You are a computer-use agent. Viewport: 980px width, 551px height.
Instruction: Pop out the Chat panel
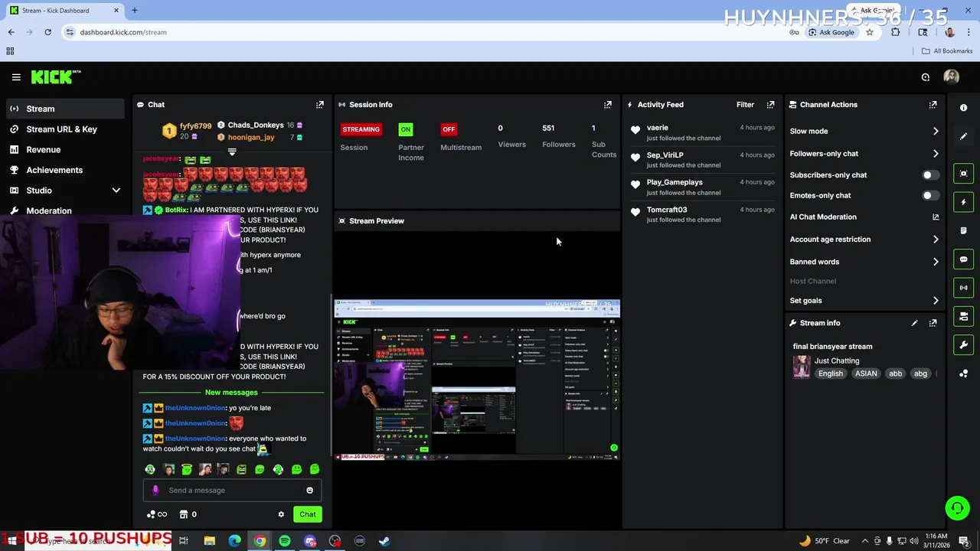click(x=320, y=105)
